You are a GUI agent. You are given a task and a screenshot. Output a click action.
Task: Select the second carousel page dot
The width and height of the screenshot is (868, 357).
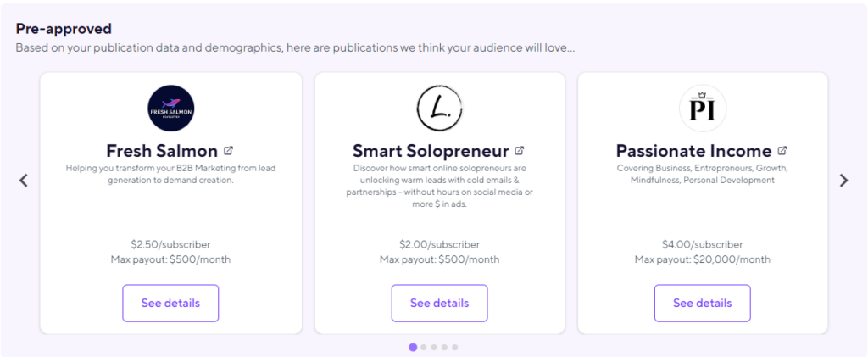(x=424, y=347)
